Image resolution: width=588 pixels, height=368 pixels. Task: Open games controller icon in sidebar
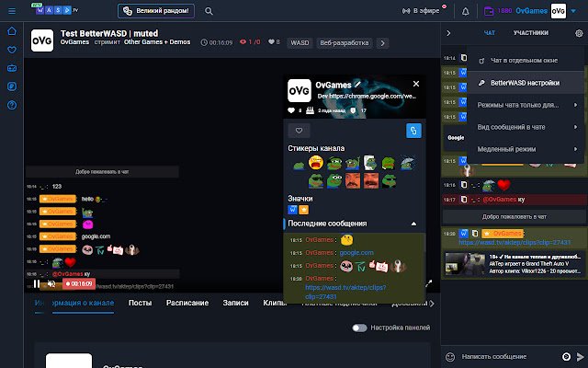(12, 68)
